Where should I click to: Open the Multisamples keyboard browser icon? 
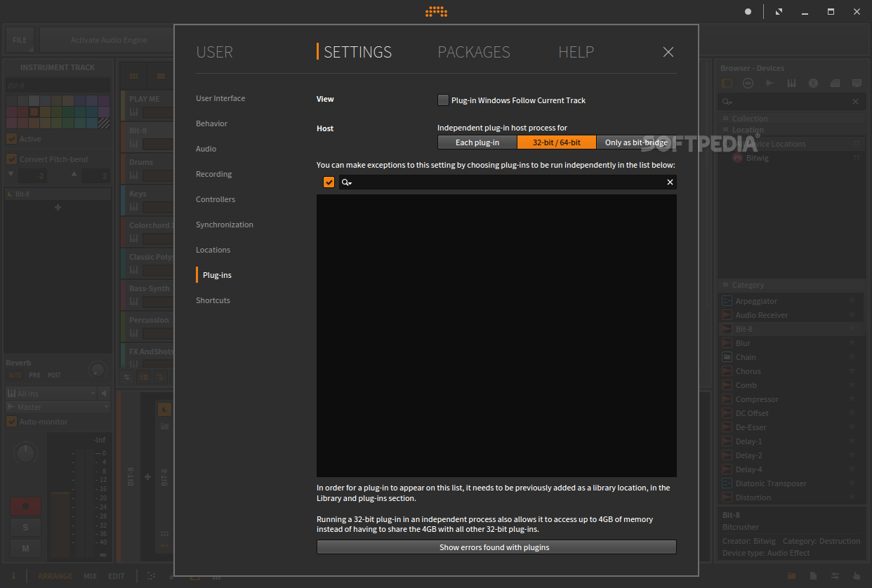click(791, 83)
